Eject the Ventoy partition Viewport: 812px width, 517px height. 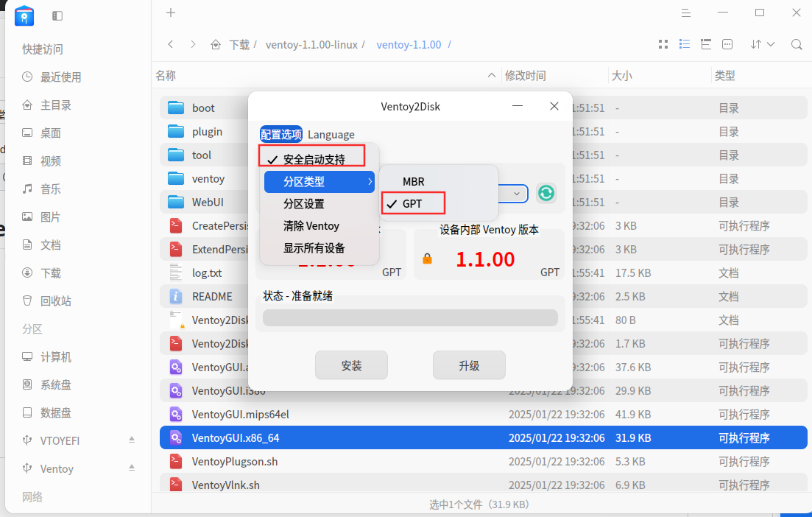(x=132, y=467)
